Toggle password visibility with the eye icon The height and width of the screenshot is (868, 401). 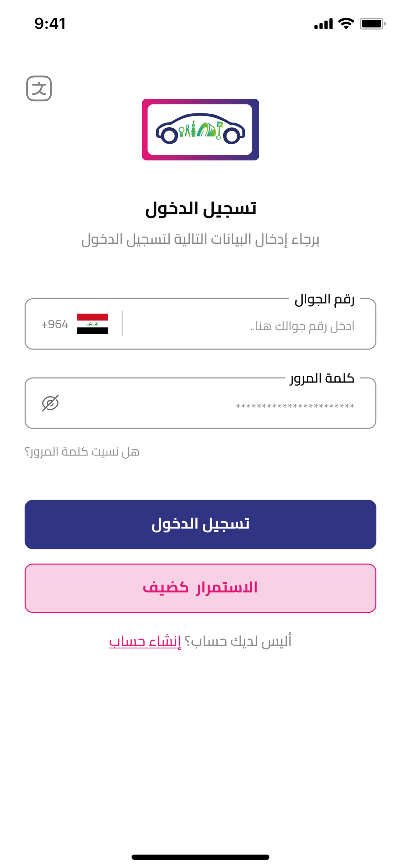[50, 403]
